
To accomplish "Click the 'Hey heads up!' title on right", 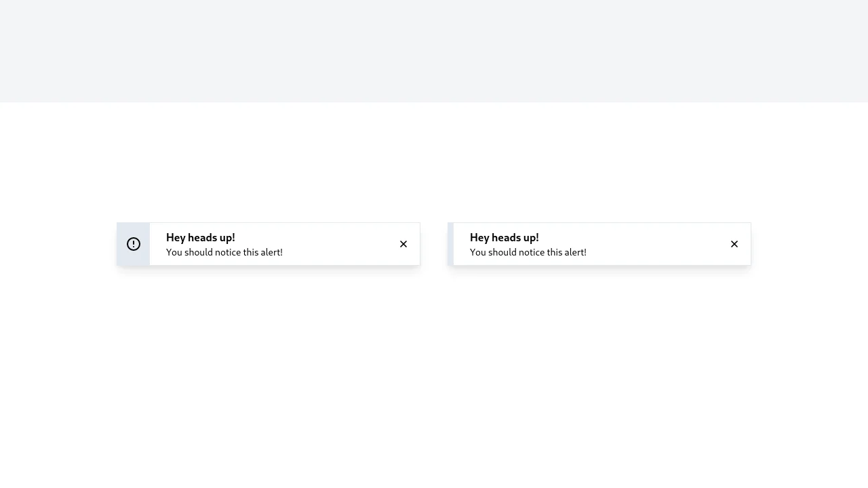I will pyautogui.click(x=504, y=237).
